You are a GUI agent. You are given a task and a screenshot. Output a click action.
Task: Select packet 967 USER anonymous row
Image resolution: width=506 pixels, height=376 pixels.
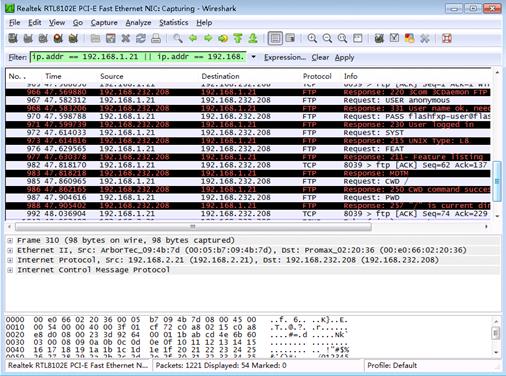point(248,100)
